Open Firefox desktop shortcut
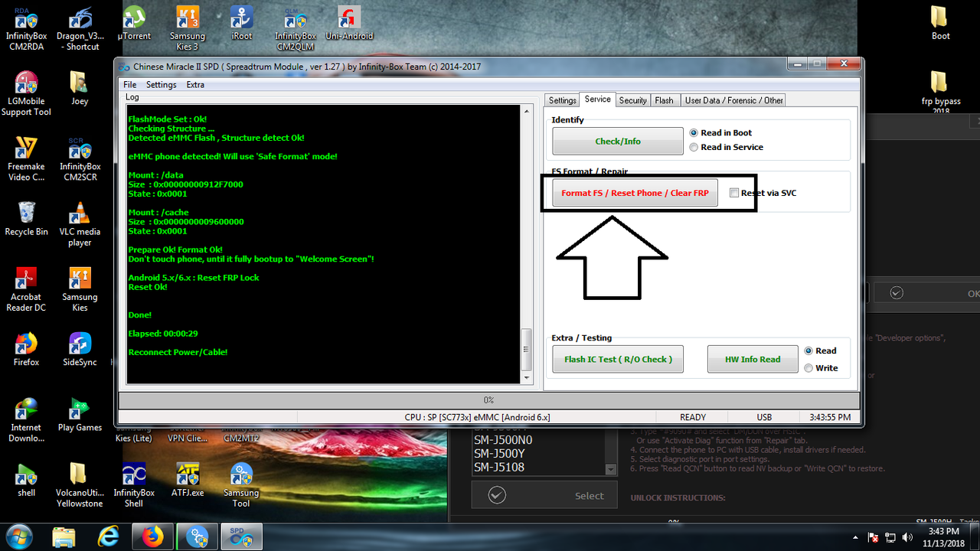 pos(26,349)
